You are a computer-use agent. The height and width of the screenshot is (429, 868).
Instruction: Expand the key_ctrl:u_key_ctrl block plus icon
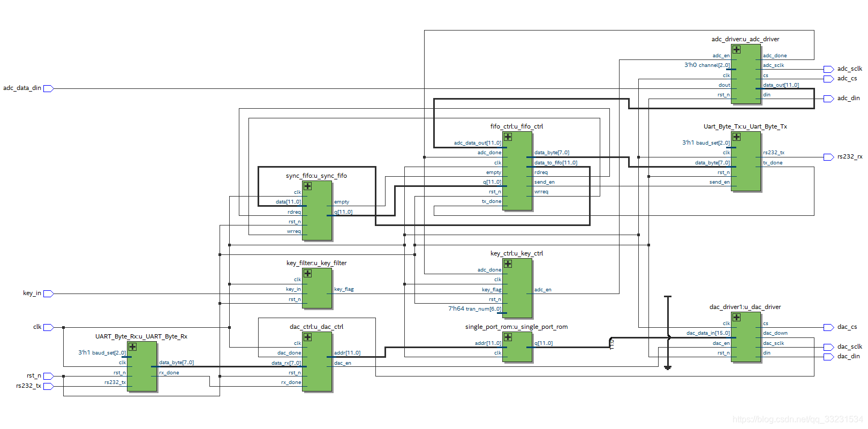(x=508, y=264)
